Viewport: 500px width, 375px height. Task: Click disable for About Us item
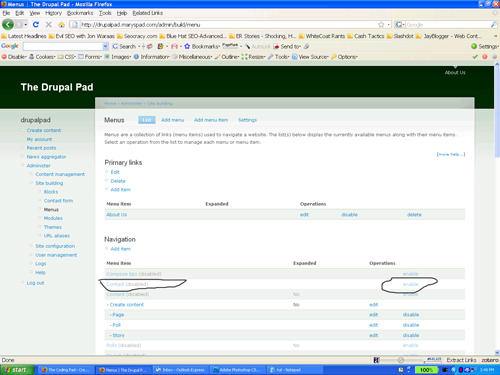(x=349, y=215)
